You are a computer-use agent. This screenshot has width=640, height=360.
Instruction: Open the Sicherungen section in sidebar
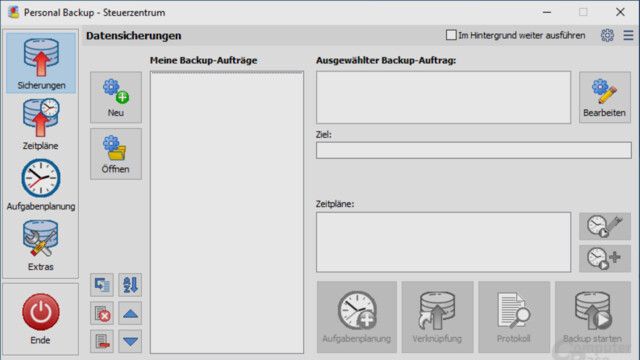coord(41,63)
